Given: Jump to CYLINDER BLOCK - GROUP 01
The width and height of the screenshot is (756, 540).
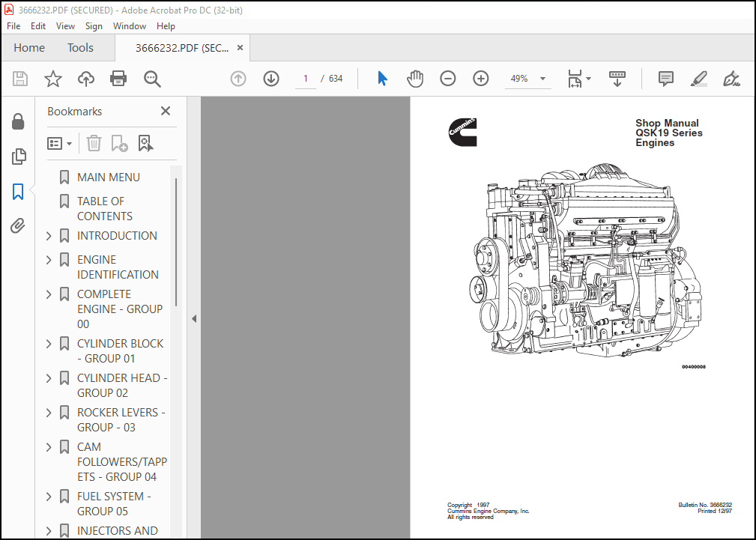Looking at the screenshot, I should (121, 351).
